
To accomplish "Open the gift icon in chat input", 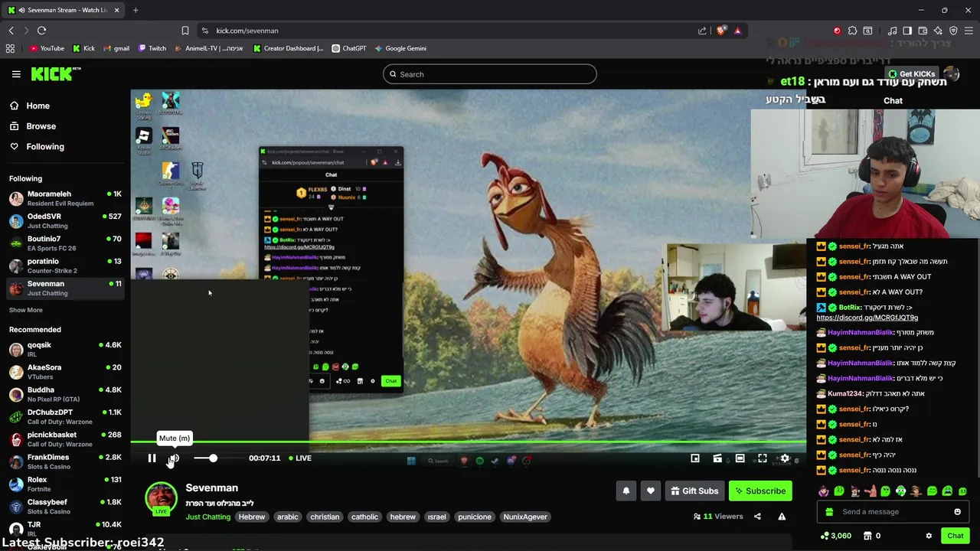I will tap(829, 512).
